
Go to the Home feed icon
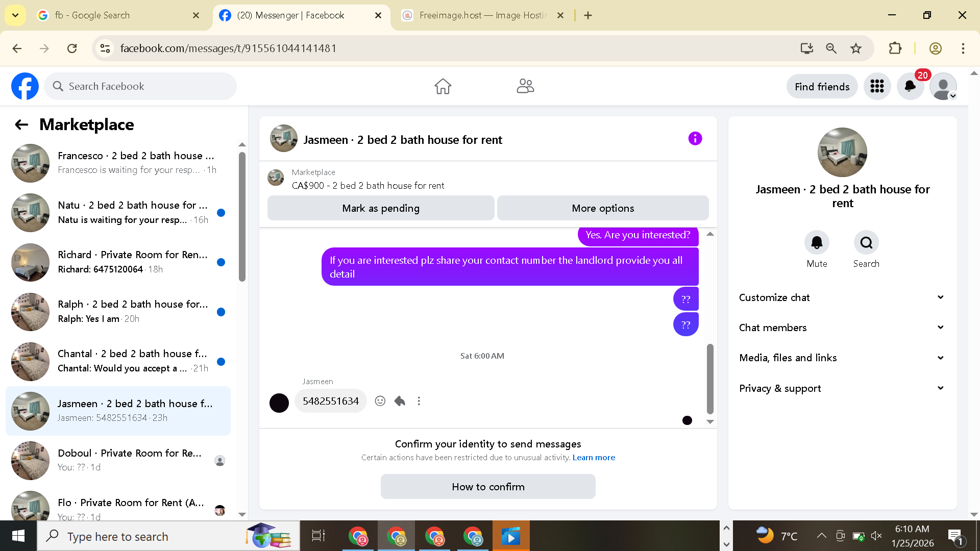(443, 86)
